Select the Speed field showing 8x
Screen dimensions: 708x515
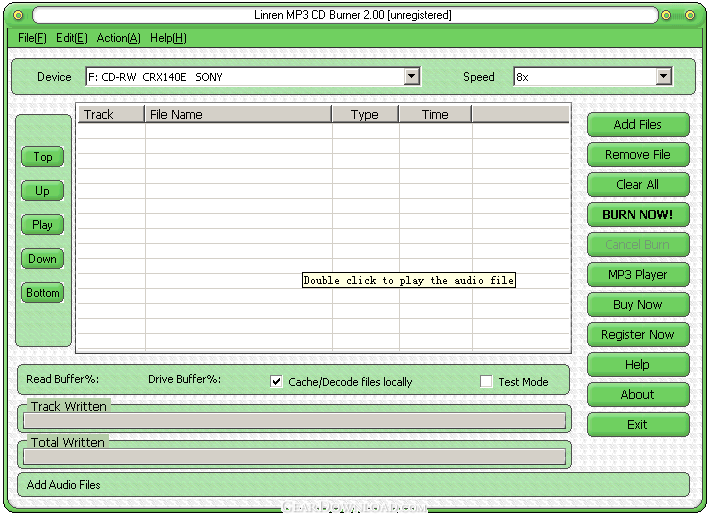pos(593,76)
